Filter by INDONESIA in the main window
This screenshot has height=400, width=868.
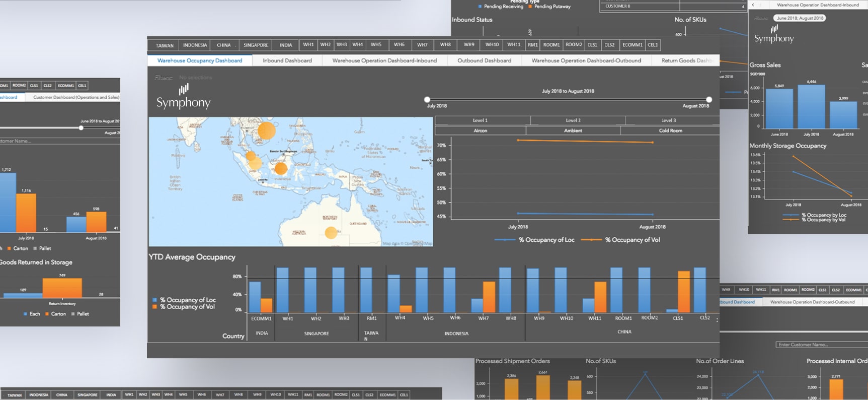(x=195, y=45)
